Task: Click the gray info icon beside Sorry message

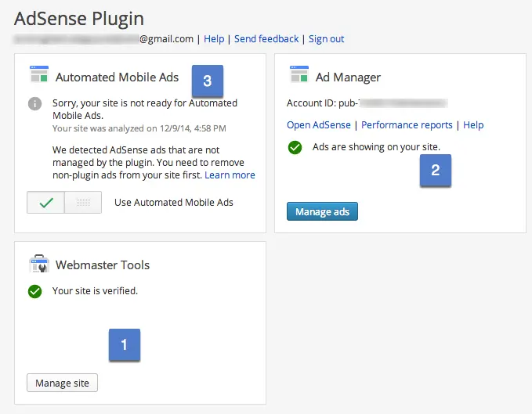Action: click(x=35, y=103)
